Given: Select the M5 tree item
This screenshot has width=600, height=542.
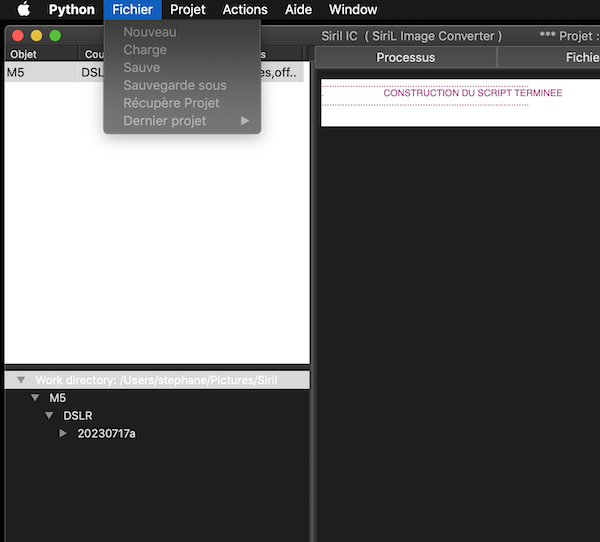Looking at the screenshot, I should (x=58, y=398).
